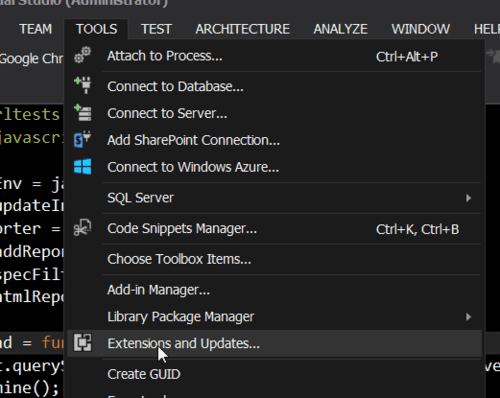Image resolution: width=500 pixels, height=398 pixels.
Task: Close the TOOLS menu via its header
Action: [x=96, y=29]
